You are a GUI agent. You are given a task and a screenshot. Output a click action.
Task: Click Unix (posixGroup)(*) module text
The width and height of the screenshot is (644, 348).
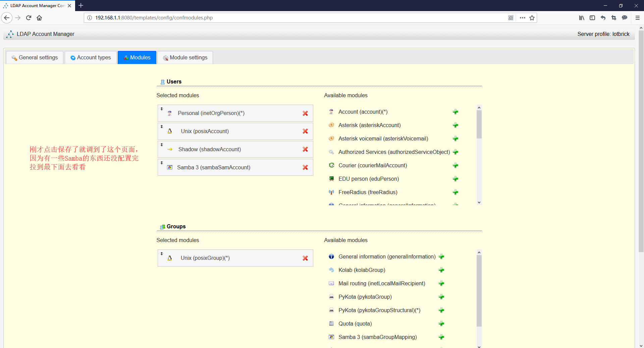pos(205,258)
